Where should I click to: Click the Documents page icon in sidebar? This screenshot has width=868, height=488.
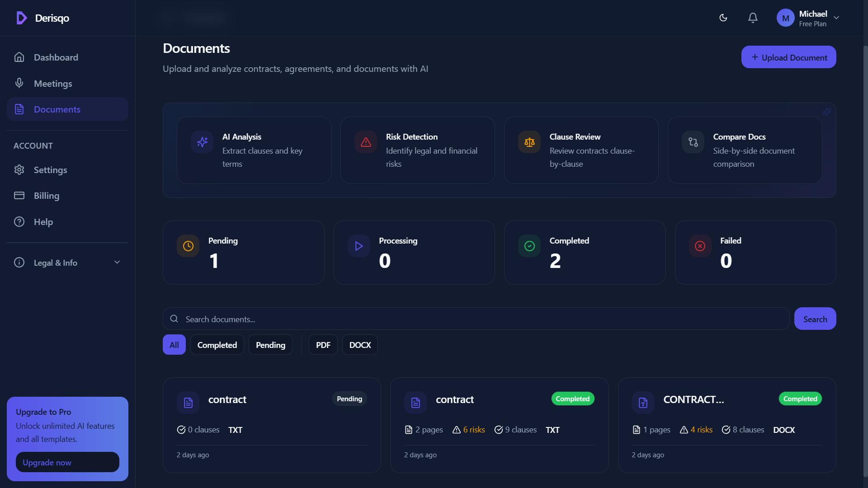pyautogui.click(x=19, y=109)
